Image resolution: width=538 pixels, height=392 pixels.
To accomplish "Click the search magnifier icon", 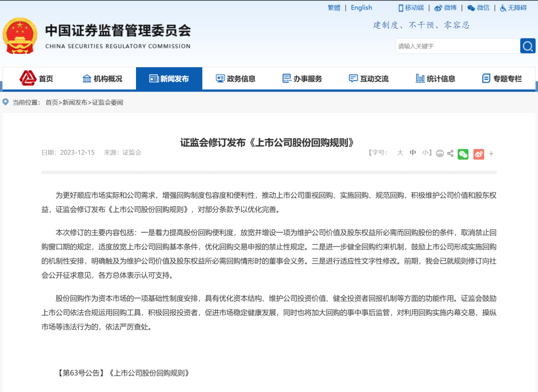I will point(528,46).
